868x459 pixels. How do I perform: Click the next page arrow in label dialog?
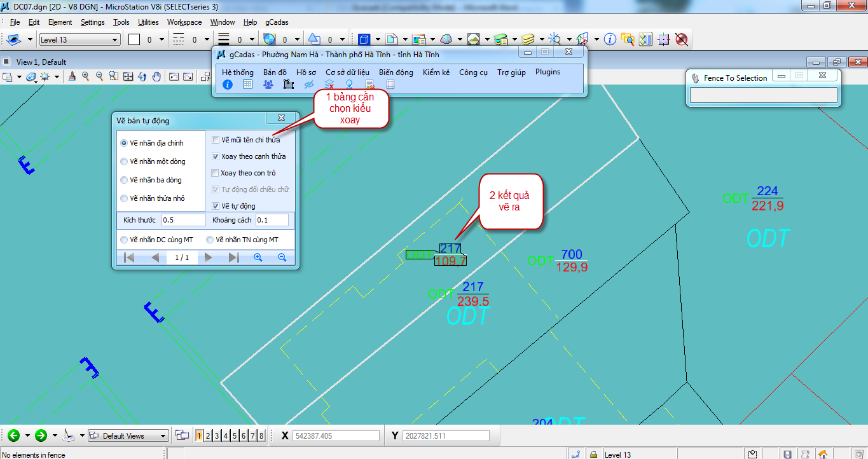click(x=208, y=257)
